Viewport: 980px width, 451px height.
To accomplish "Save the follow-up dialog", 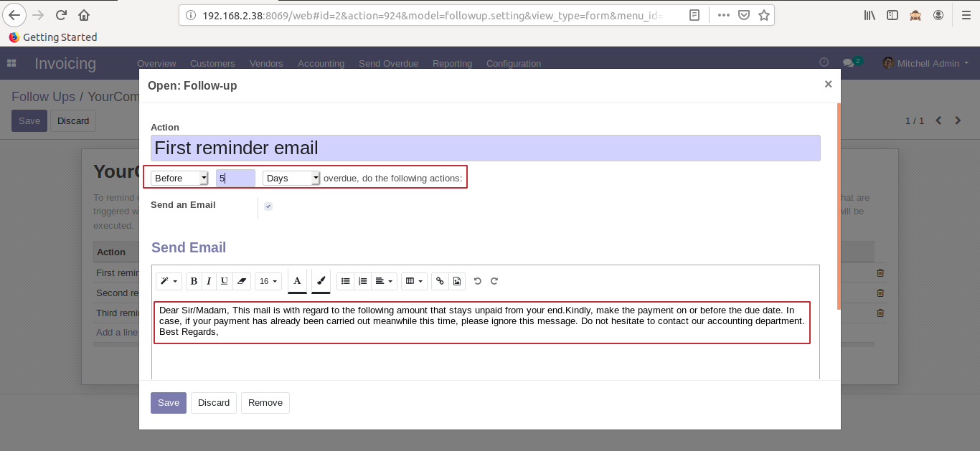I will click(169, 403).
